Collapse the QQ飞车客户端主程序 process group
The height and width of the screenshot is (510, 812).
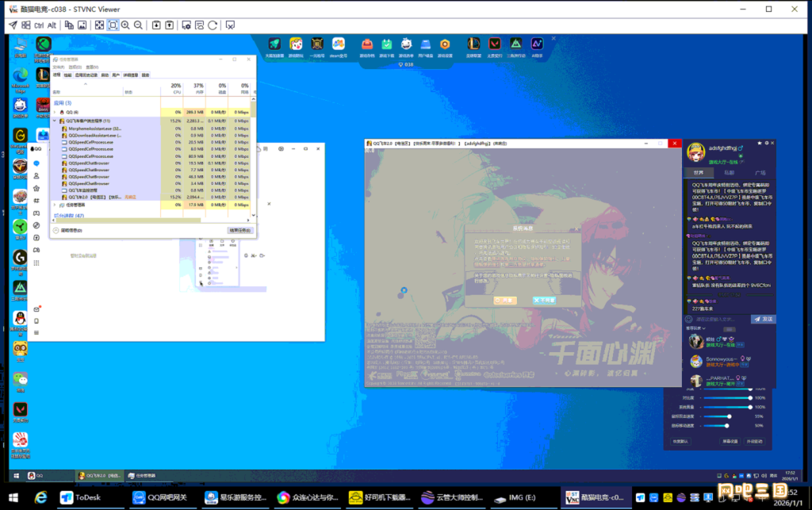(x=55, y=121)
